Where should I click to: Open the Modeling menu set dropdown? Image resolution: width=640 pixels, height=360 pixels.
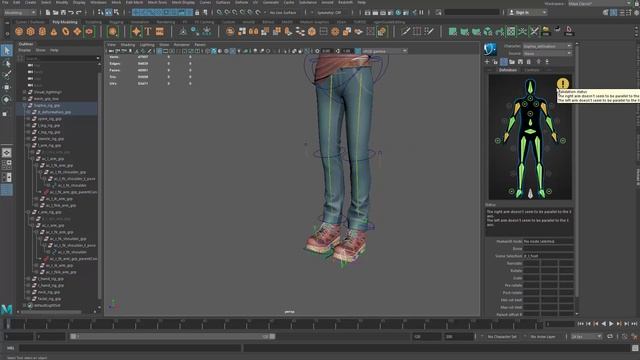tap(20, 13)
